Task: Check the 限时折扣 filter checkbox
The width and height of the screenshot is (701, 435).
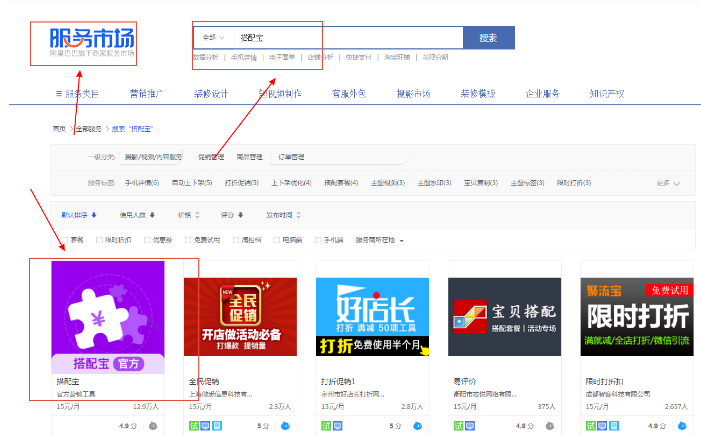Action: click(x=99, y=240)
